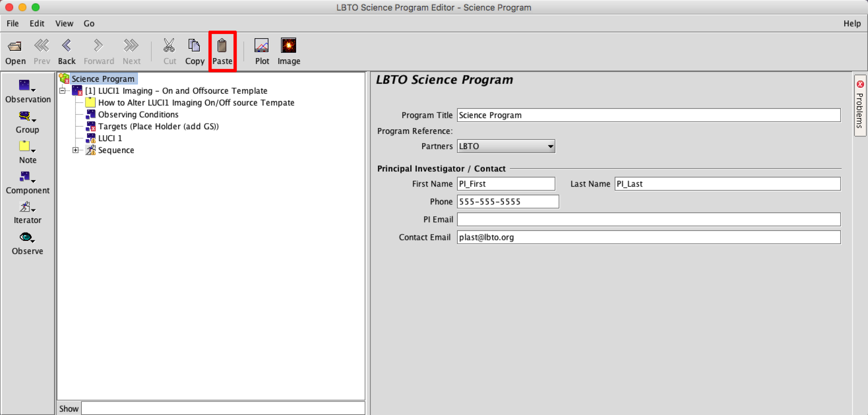Open the Edit menu
Viewport: 868px width, 415px height.
[37, 23]
